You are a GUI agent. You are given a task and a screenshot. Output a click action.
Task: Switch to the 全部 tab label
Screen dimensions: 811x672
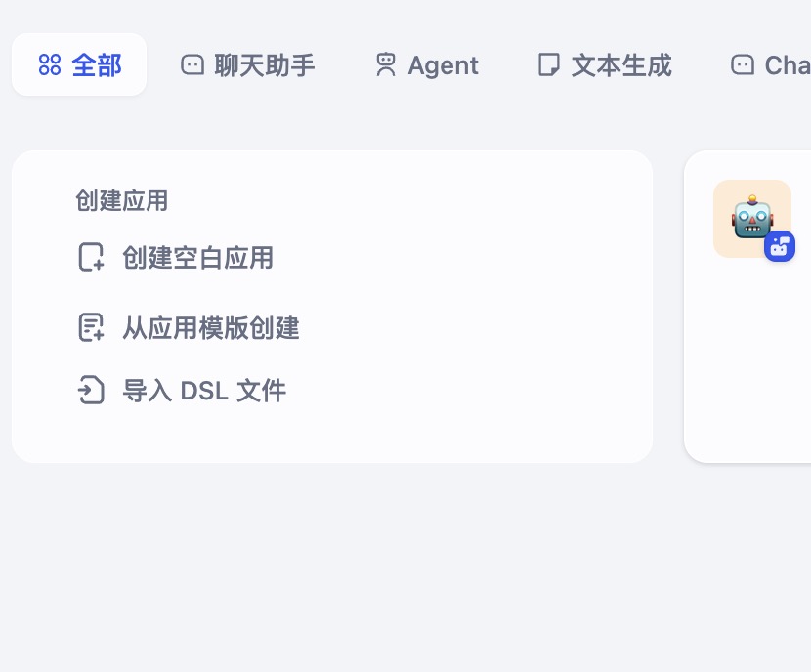(97, 65)
